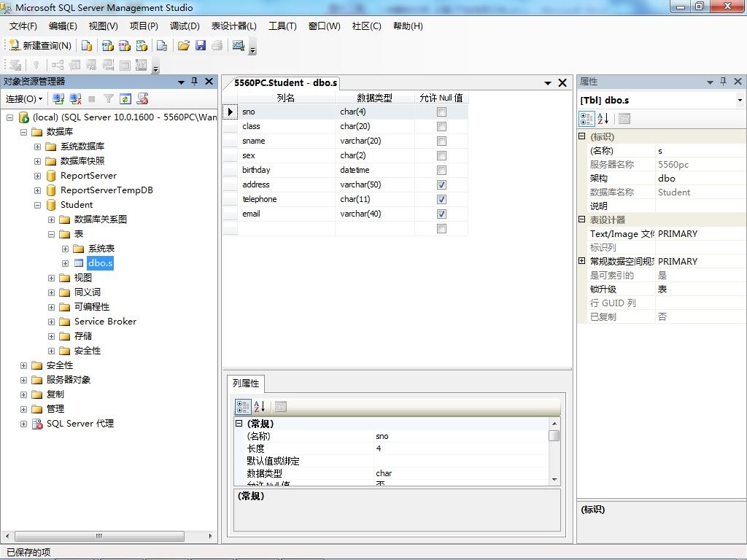747x560 pixels.
Task: Open the [Tbl] dbo.s object dropdown
Action: tap(740, 100)
